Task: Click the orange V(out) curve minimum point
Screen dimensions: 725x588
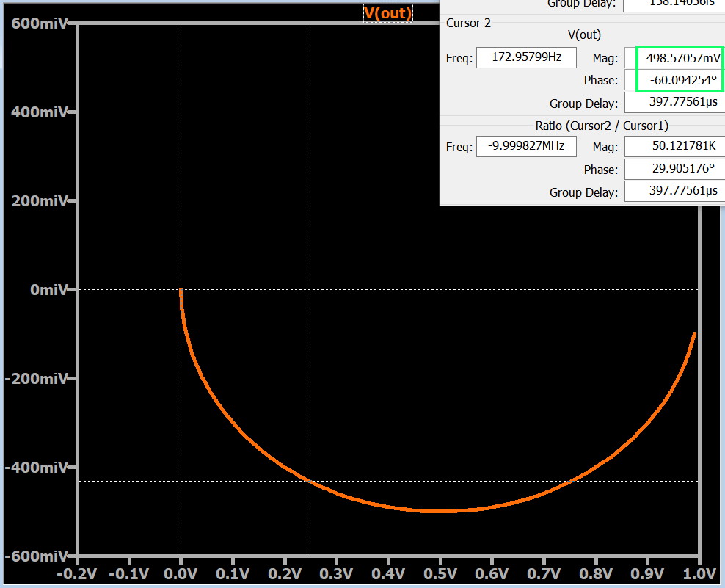Action: [440, 510]
